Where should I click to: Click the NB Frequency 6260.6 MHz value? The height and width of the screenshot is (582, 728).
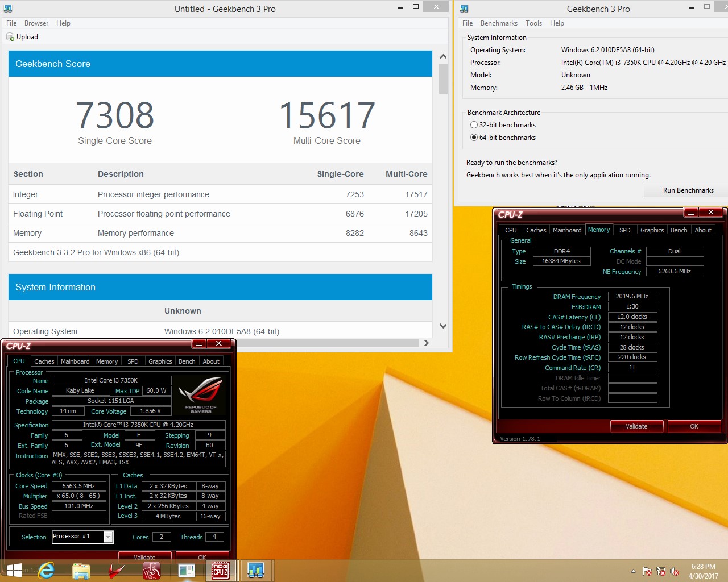(x=675, y=271)
